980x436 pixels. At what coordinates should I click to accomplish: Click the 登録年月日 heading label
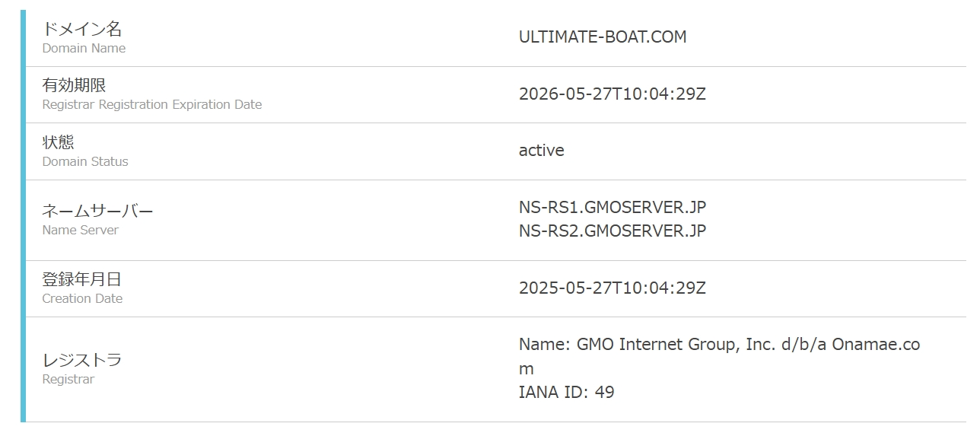[81, 279]
